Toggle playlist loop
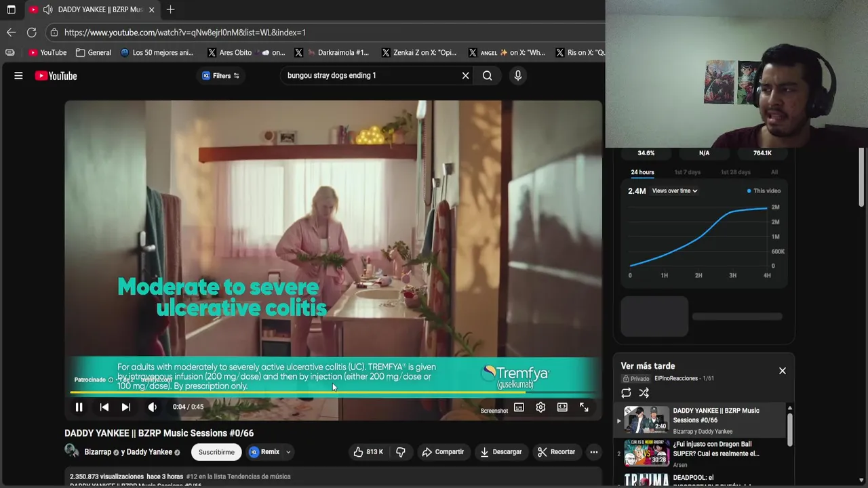This screenshot has width=868, height=488. (x=626, y=393)
